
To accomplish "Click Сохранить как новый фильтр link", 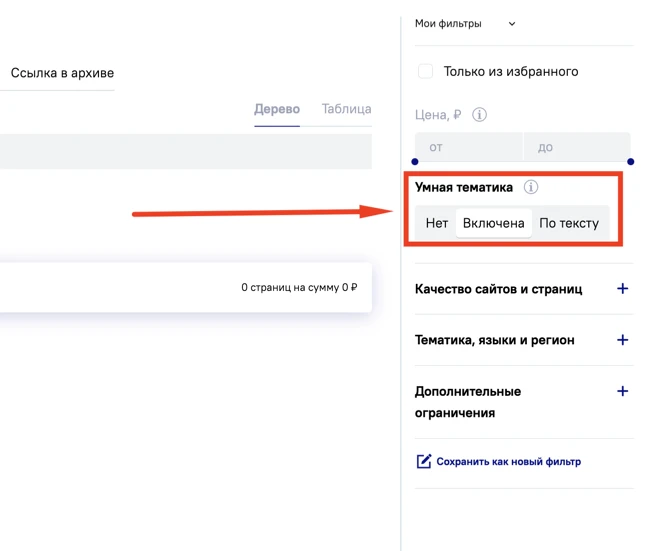I will tap(508, 462).
